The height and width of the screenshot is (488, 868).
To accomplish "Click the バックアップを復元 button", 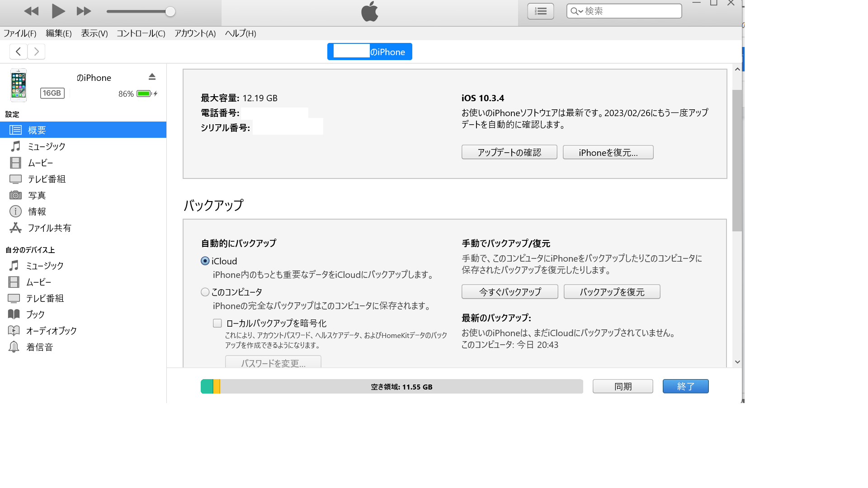I will click(612, 291).
